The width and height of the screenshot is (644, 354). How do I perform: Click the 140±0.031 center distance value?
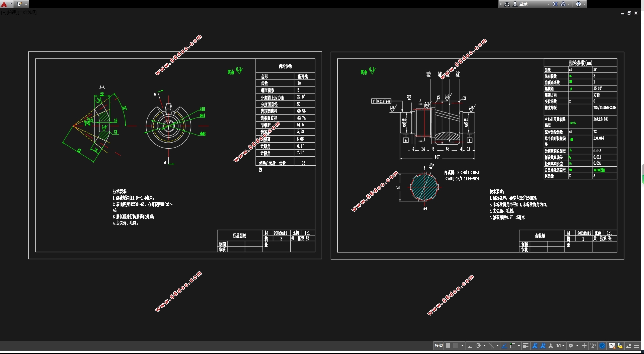(601, 119)
